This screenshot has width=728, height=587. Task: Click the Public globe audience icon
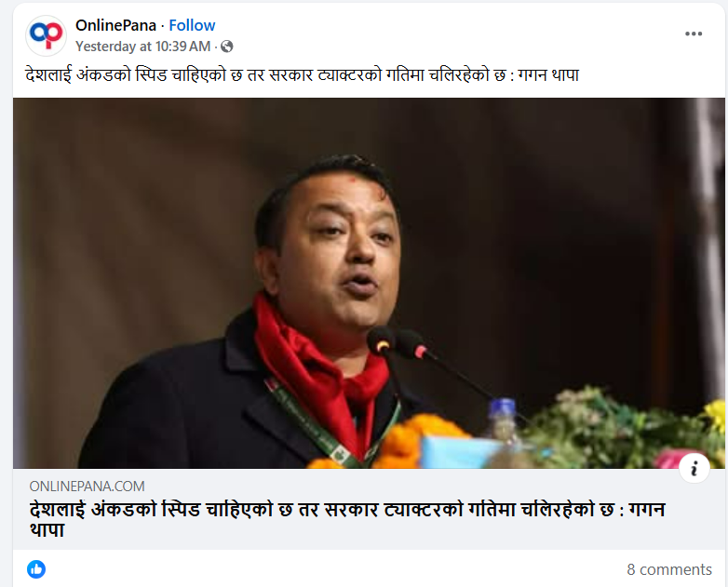(x=226, y=47)
